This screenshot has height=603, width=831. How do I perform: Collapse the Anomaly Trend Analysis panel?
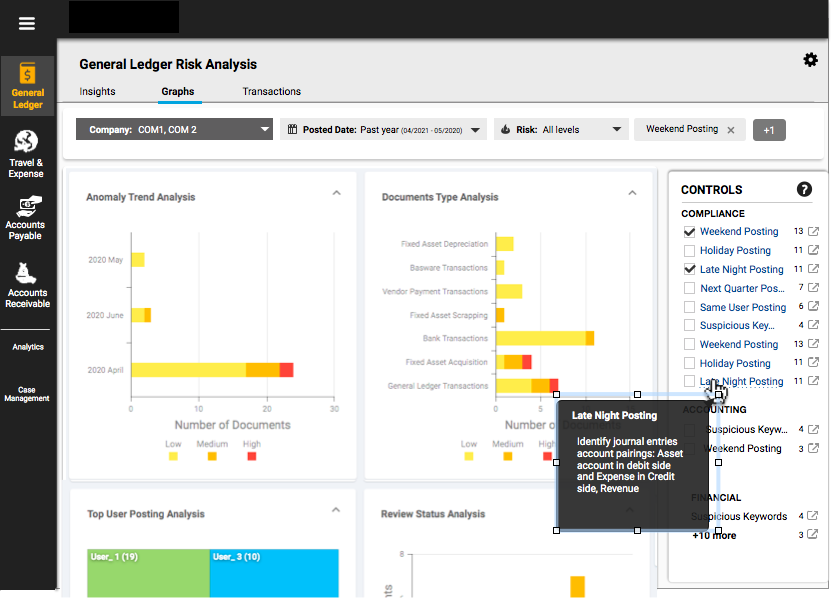coord(337,193)
